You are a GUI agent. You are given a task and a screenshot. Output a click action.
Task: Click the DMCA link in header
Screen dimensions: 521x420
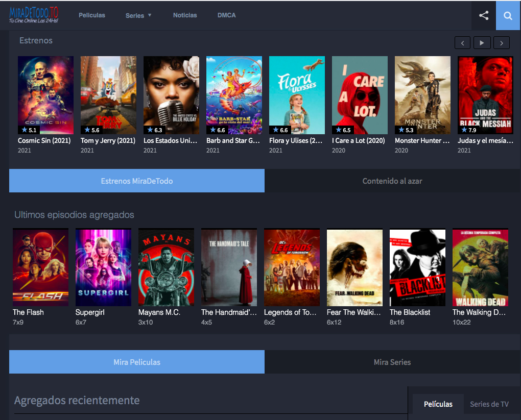point(226,15)
